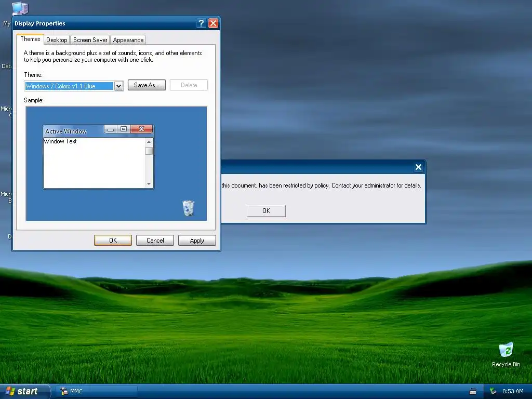Open the Recycle Bin desktop icon
Image resolution: width=532 pixels, height=399 pixels.
pos(506,354)
